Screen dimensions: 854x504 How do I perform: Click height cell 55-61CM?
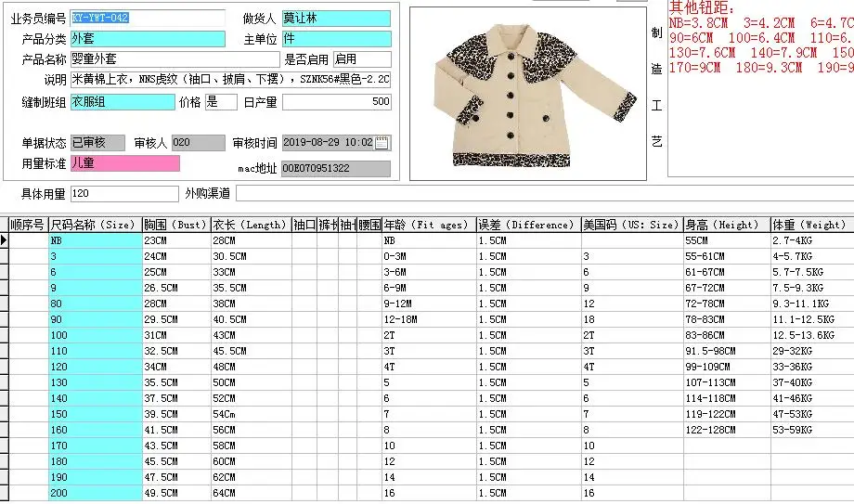tap(727, 256)
